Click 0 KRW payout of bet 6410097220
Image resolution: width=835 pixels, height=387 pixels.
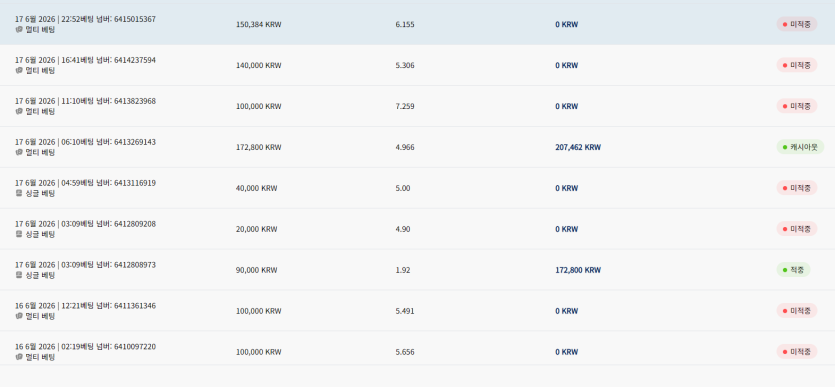click(x=567, y=352)
